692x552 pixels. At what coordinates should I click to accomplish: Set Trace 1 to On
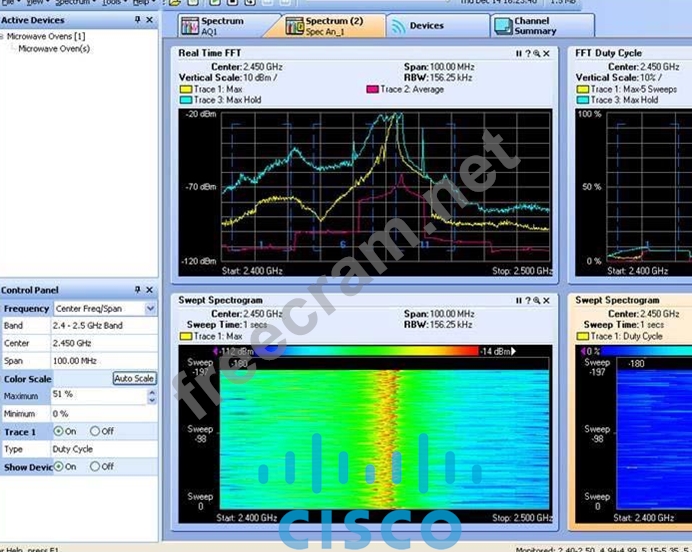click(60, 432)
